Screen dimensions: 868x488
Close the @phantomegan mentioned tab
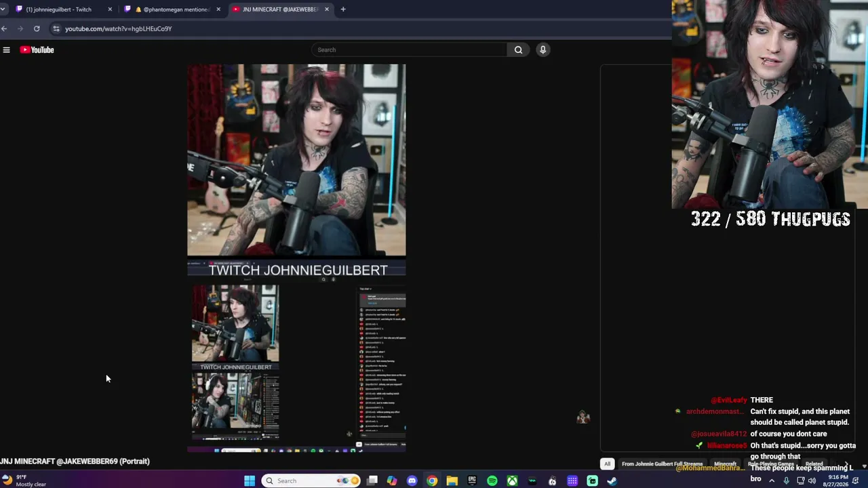coord(218,9)
